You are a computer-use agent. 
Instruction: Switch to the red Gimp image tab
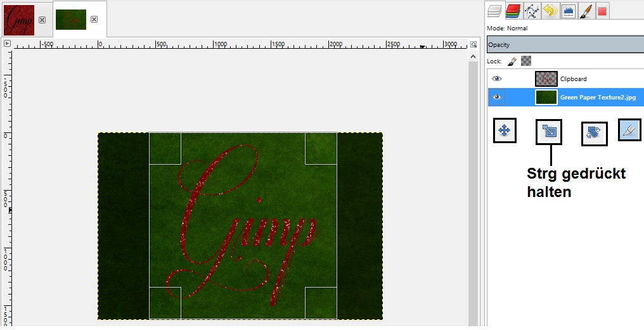pyautogui.click(x=19, y=20)
